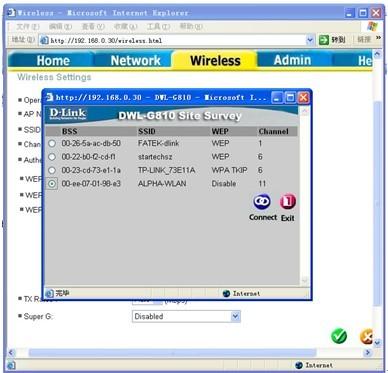The width and height of the screenshot is (388, 373).
Task: Expand the toolbar overflow chevron
Action: [378, 38]
